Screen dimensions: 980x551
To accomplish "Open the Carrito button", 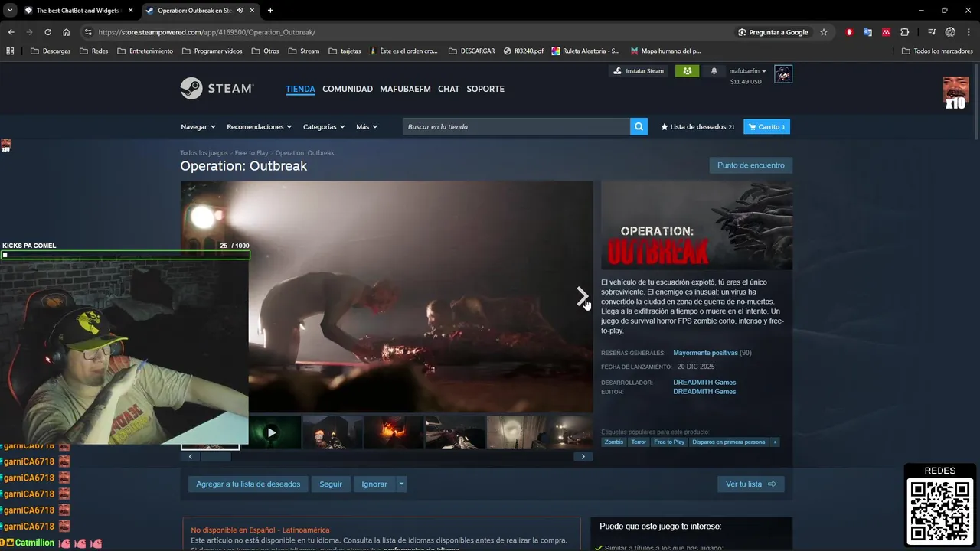I will tap(766, 126).
